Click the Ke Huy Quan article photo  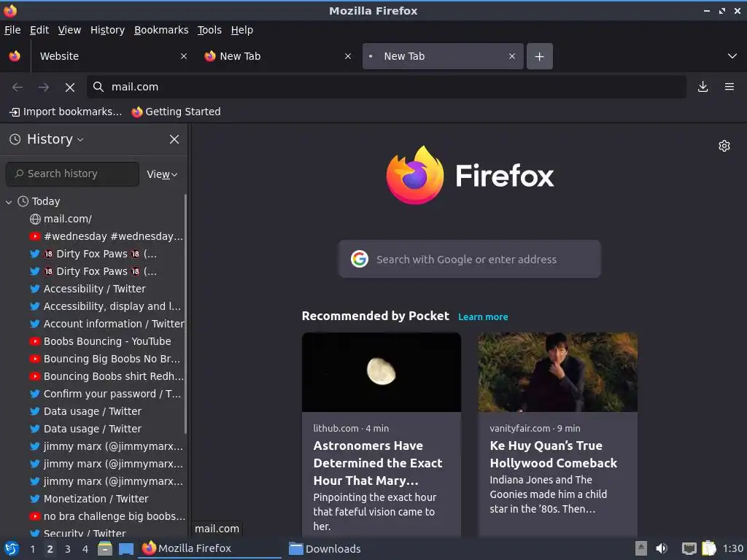[558, 372]
